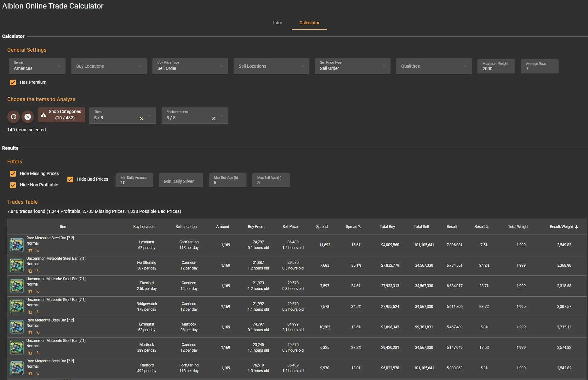Viewport: 588px width, 380px height.
Task: Select the Calculator tab
Action: (309, 23)
